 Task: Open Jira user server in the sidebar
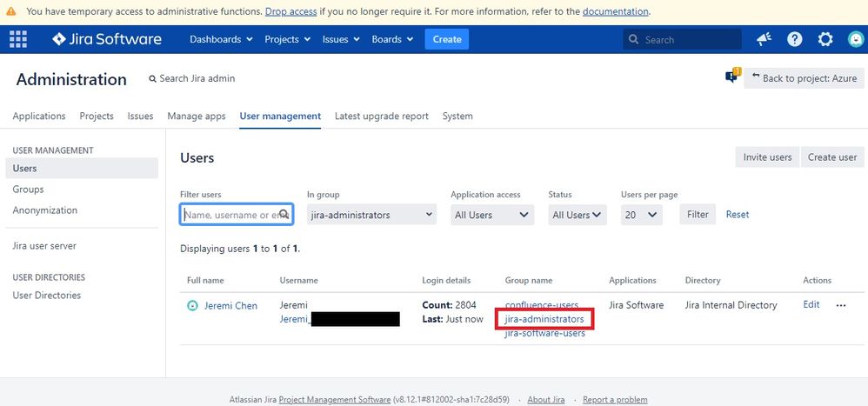44,245
